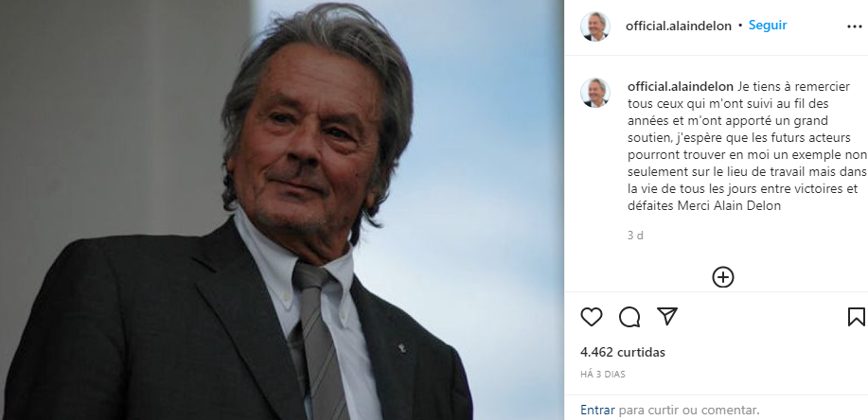Screen dimensions: 868x420
Task: Follow the account via Seguir
Action: click(768, 26)
